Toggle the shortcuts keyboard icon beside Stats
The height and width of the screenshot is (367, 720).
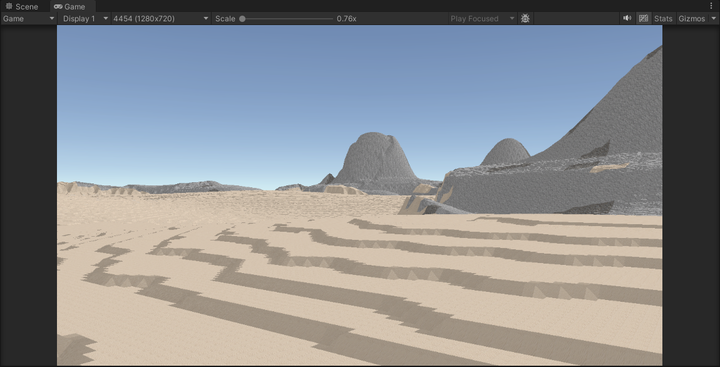coord(643,18)
